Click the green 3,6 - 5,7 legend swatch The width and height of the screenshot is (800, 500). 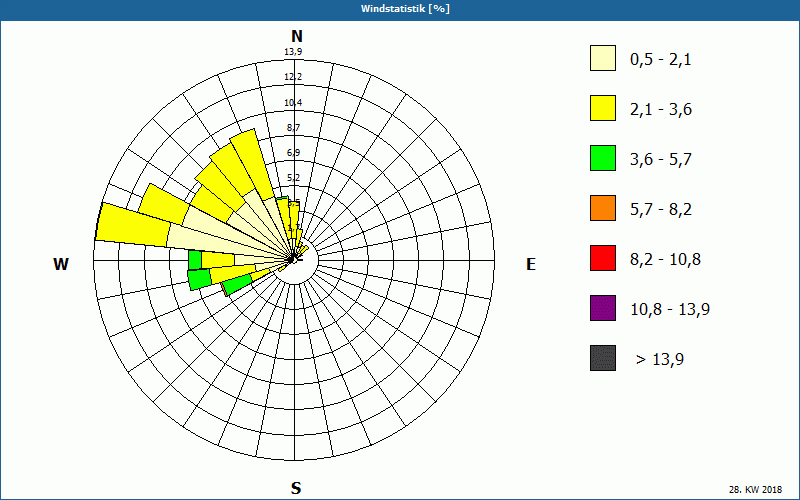(x=603, y=158)
